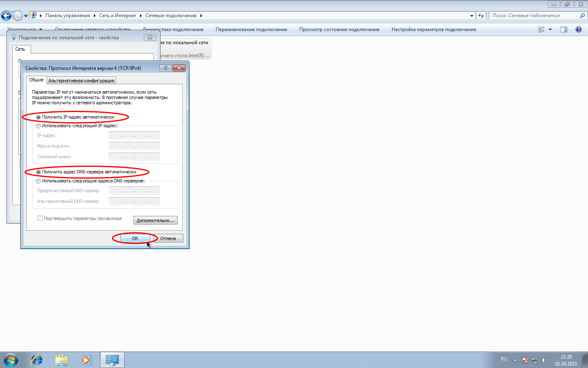Click Переименование подключения in the toolbar

[251, 29]
